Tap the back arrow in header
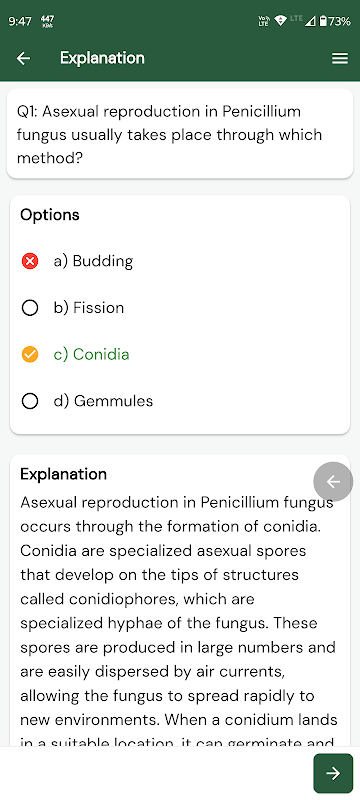This screenshot has height=800, width=360. 23,58
